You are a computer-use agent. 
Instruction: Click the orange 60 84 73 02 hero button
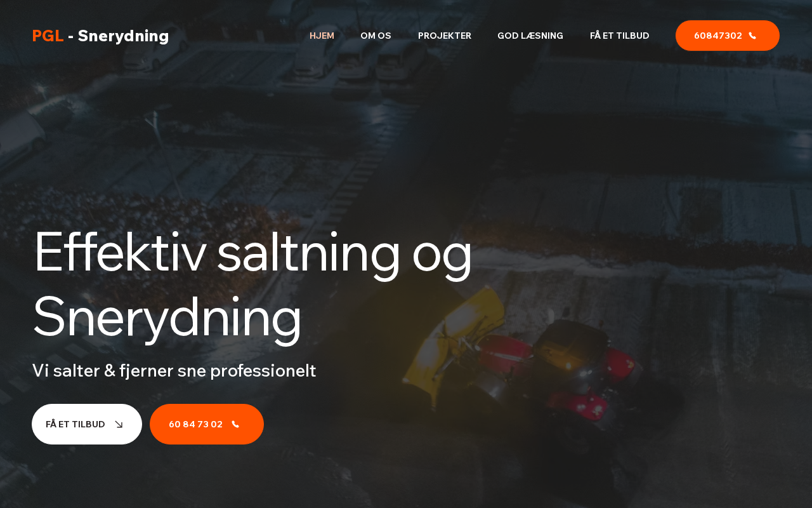(x=207, y=424)
